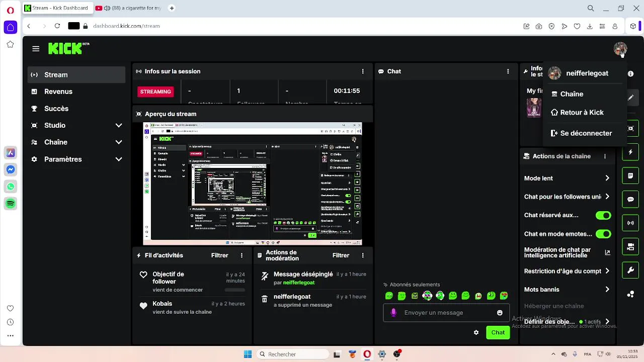The width and height of the screenshot is (644, 362).
Task: Click the wrench icon in right strip
Action: 631,270
